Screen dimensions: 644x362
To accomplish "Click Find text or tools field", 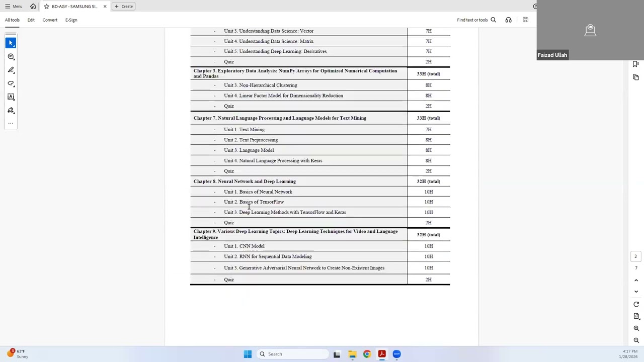I will (472, 20).
